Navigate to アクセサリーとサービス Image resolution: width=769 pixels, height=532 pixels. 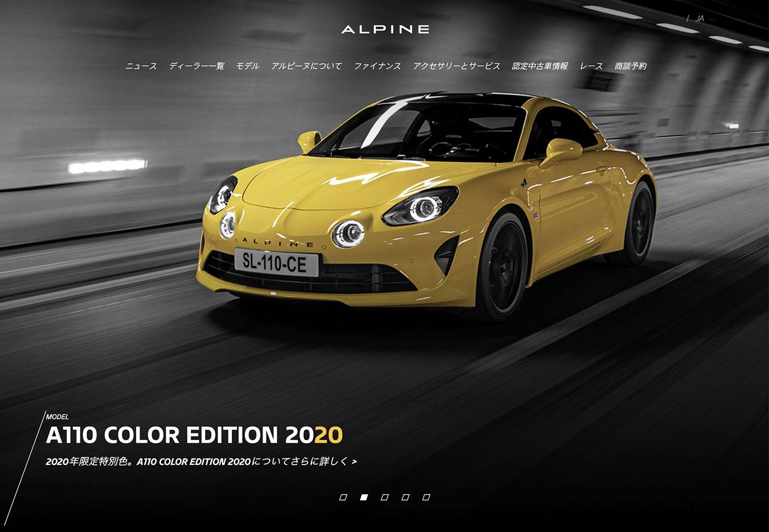(456, 66)
